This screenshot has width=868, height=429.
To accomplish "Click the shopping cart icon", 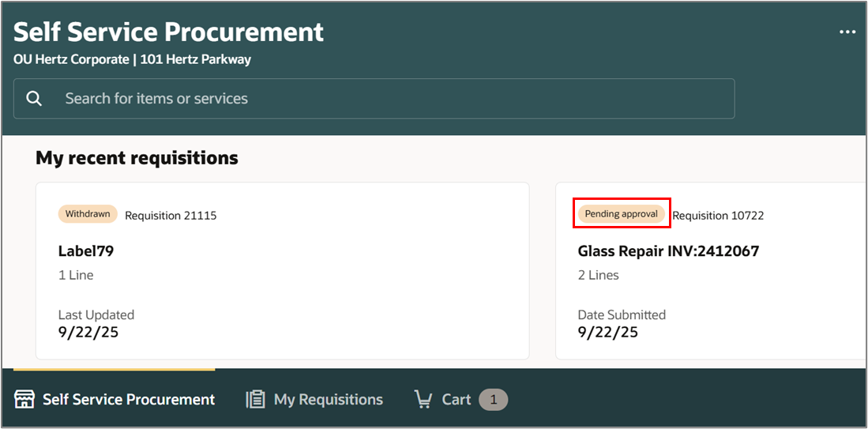I will click(423, 399).
